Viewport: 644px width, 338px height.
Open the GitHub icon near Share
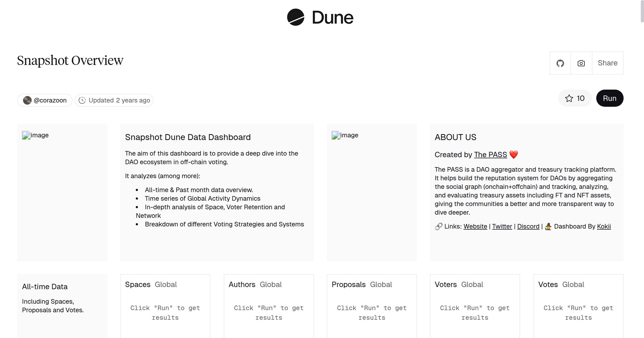click(x=560, y=63)
